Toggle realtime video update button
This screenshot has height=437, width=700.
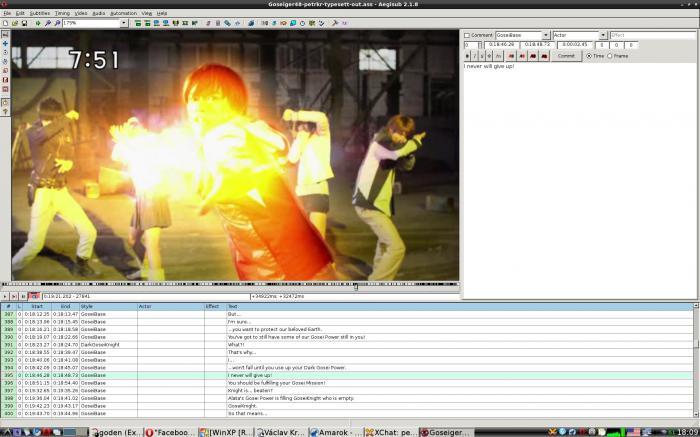(x=5, y=102)
